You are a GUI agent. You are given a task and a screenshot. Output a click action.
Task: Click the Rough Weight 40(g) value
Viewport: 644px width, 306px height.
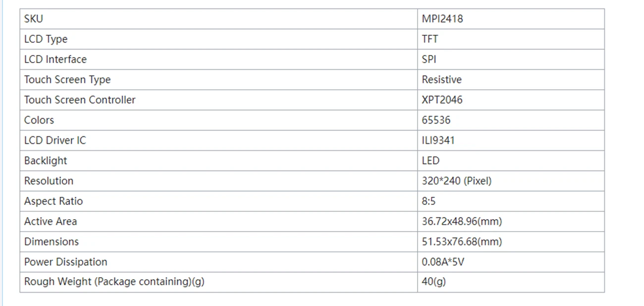433,282
